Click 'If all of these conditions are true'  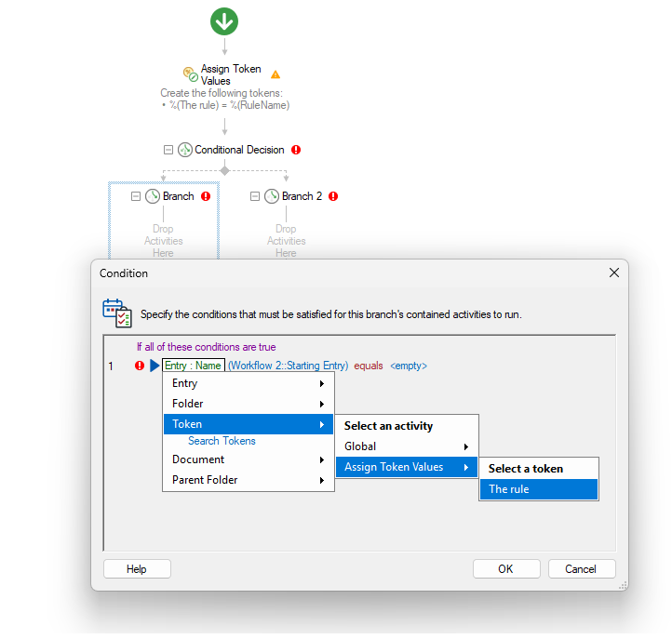click(206, 347)
